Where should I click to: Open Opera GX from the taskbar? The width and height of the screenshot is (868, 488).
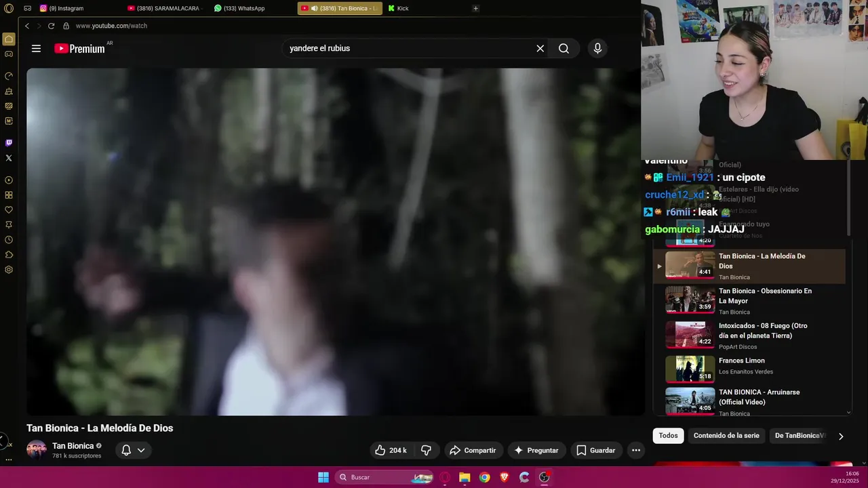(445, 477)
